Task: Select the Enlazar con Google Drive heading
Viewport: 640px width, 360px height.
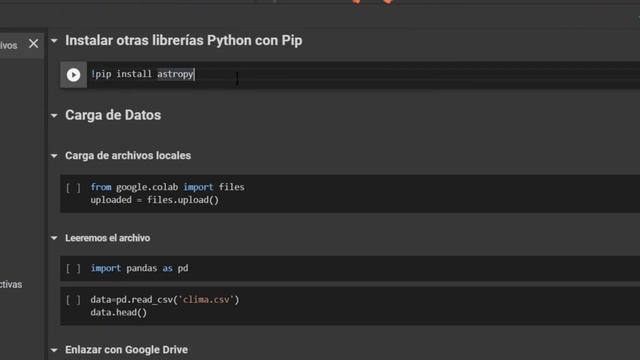Action: [x=127, y=350]
